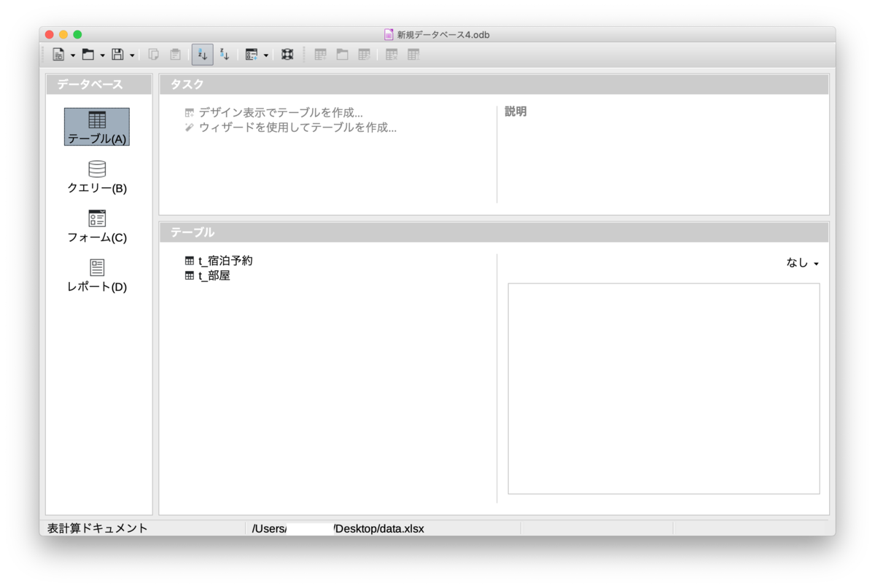The image size is (875, 588).
Task: Open the New Form dropdown arrow
Action: 266,55
